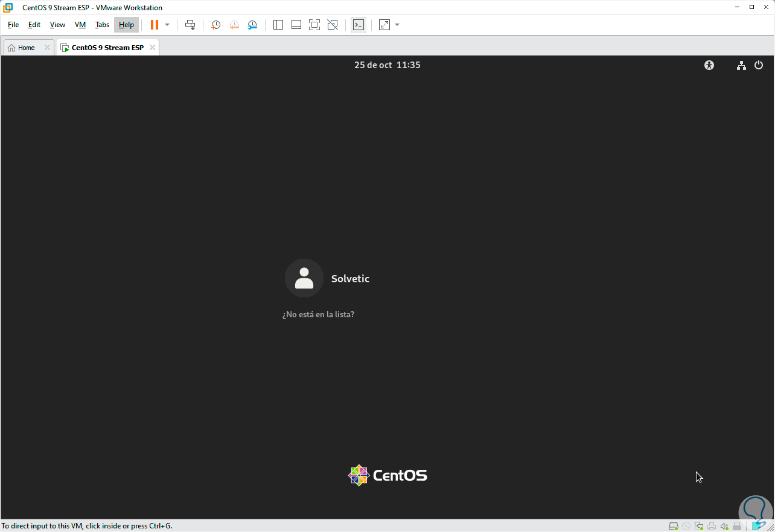This screenshot has width=775, height=532.
Task: Open the power options dropdown beside Pause
Action: 167,25
